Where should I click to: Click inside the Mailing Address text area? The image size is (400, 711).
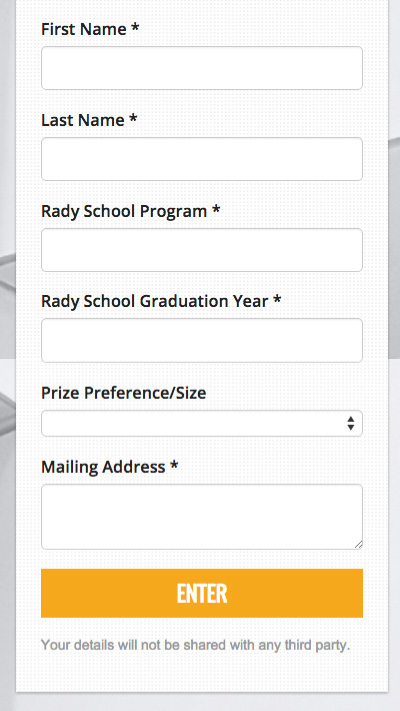click(x=202, y=517)
